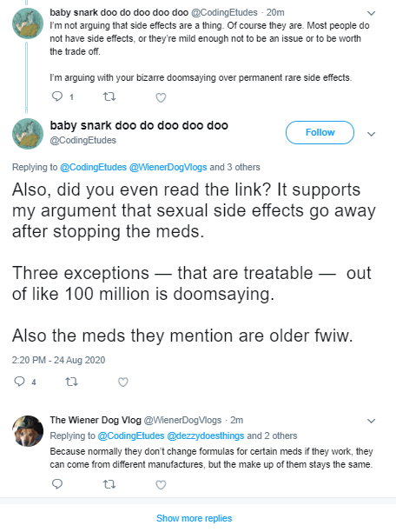Retweet The Wiener Dog Vlog's reply
396x532 pixels.
109,484
